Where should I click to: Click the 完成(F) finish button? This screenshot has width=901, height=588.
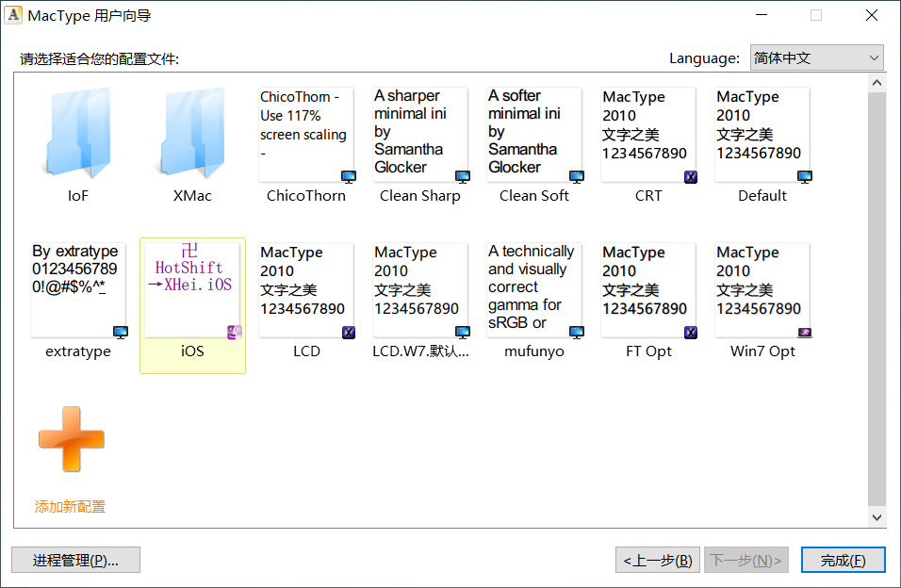(x=843, y=560)
